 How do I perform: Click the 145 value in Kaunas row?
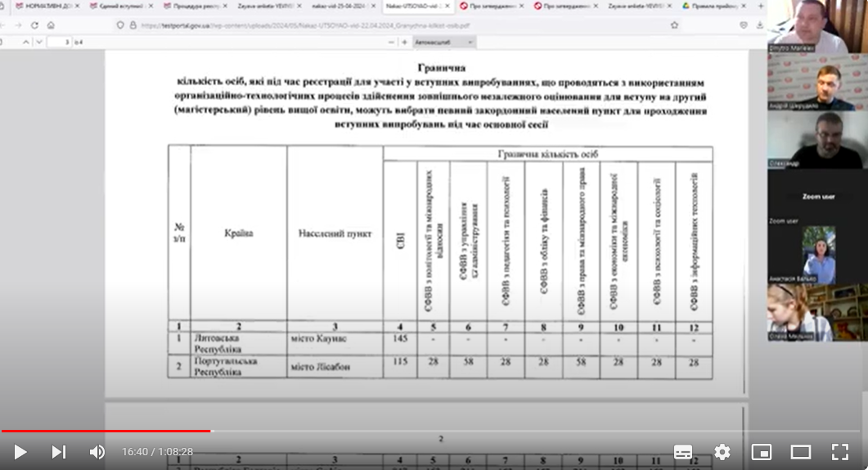pyautogui.click(x=400, y=338)
